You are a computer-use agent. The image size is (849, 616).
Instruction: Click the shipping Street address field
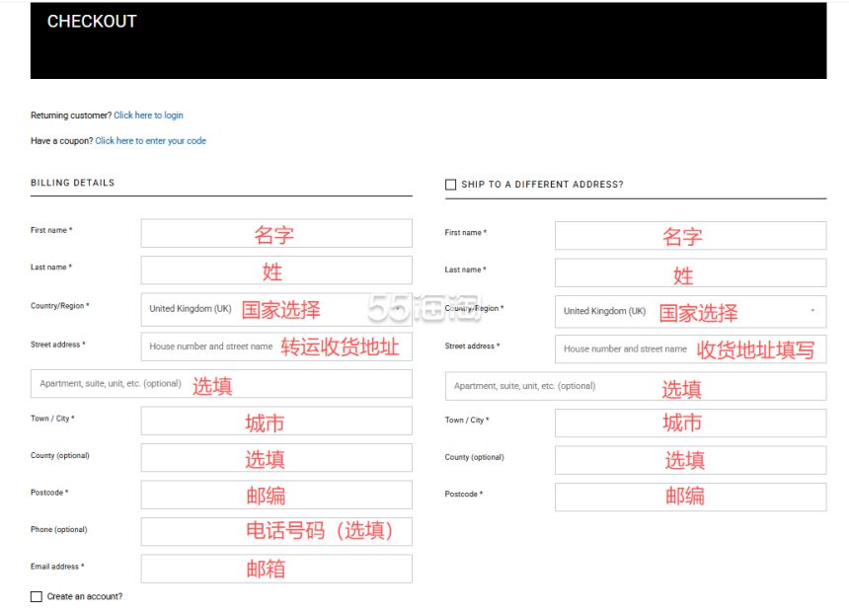click(x=690, y=349)
